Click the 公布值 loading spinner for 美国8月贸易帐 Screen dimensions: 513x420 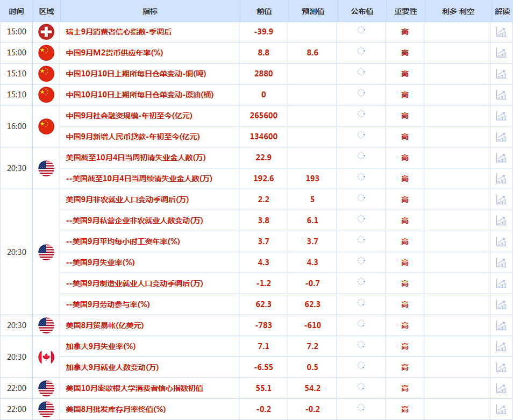click(x=361, y=324)
